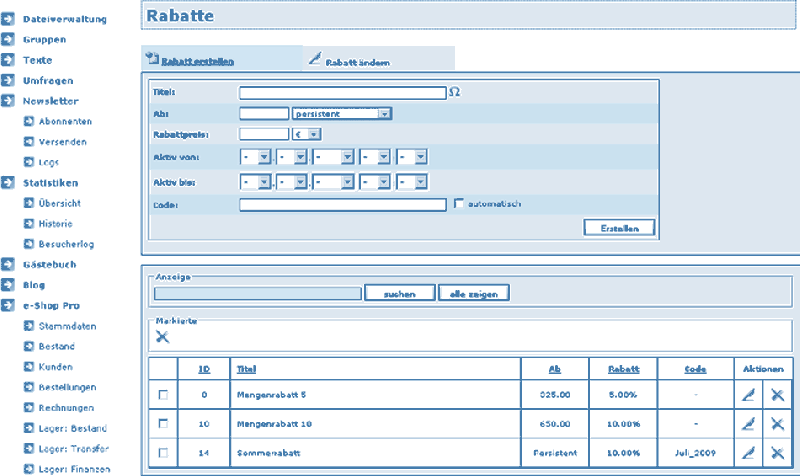This screenshot has width=800, height=476.
Task: Delete Mengenrabatt 10 using its X icon
Action: [778, 423]
